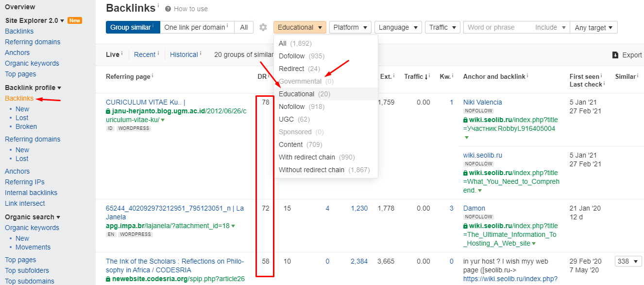644x285 pixels.
Task: Click the orange New badge near Site Explorer 2.0
Action: click(x=75, y=20)
